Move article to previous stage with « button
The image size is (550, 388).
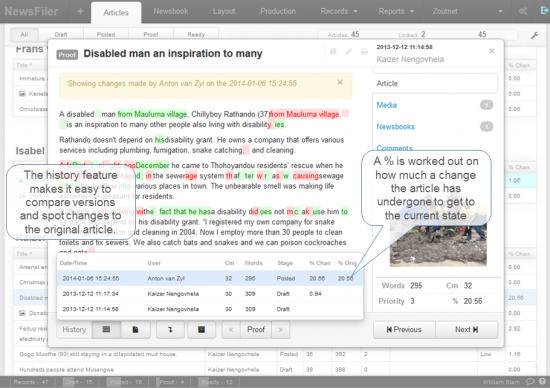(x=231, y=329)
